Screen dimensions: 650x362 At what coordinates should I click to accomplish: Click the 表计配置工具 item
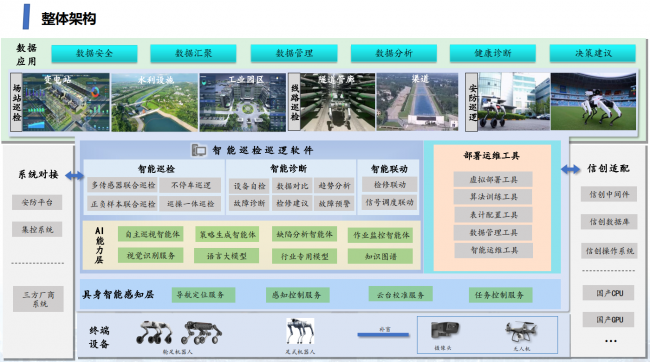click(493, 215)
